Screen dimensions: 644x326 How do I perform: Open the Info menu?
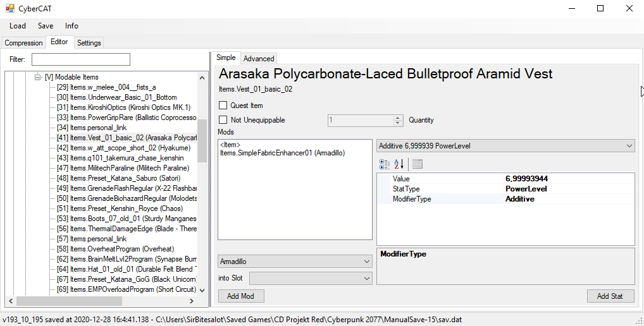[x=71, y=26]
